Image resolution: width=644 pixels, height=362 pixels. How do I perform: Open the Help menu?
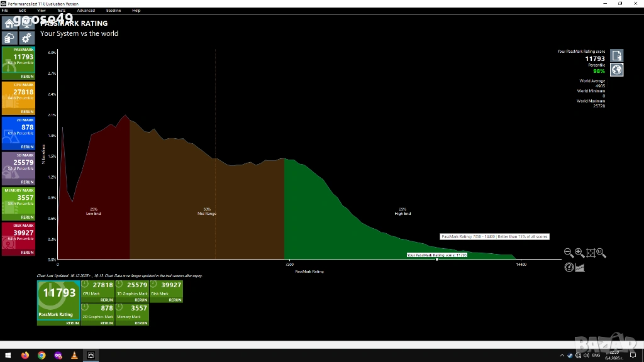click(136, 11)
